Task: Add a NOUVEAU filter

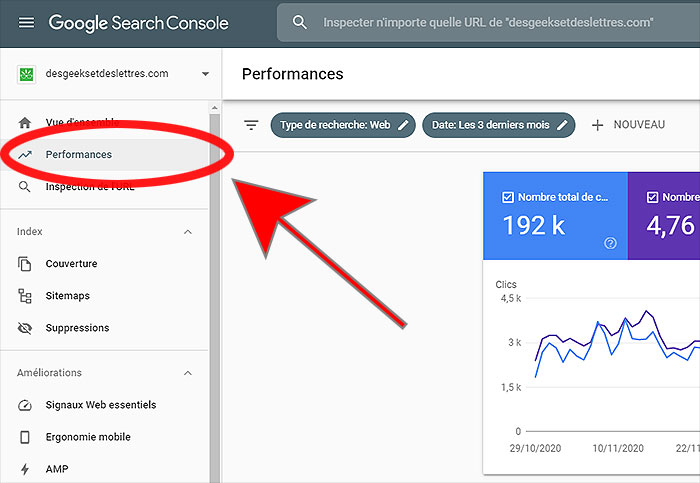Action: tap(628, 125)
